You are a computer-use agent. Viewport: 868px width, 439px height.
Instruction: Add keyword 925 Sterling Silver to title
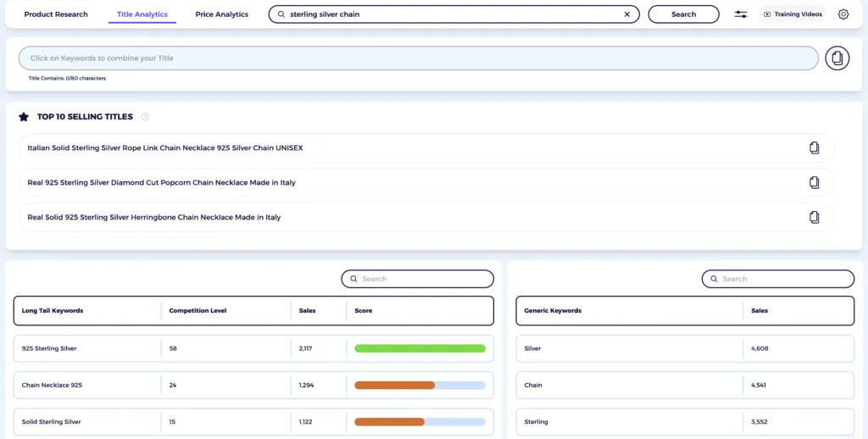(x=49, y=349)
